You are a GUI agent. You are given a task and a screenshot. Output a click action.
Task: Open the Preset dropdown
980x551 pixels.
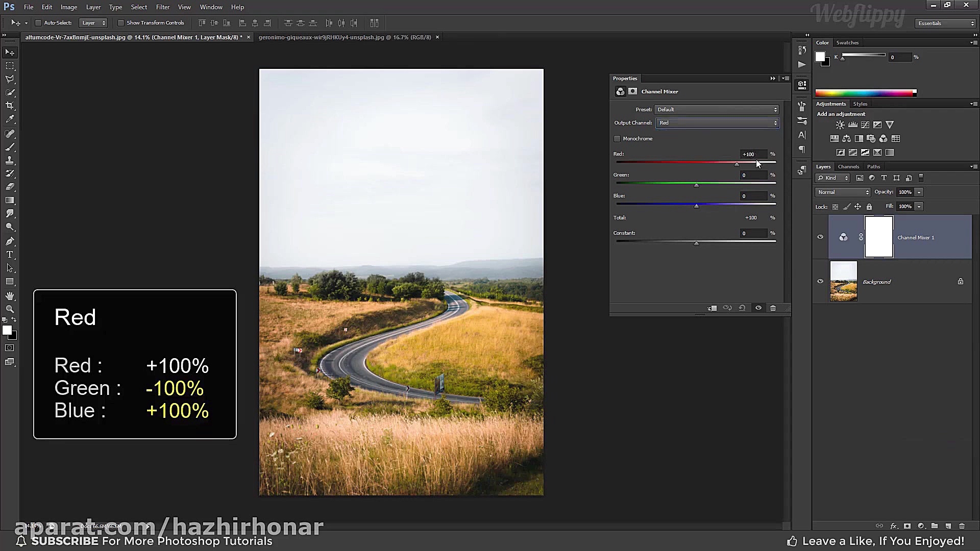point(717,110)
